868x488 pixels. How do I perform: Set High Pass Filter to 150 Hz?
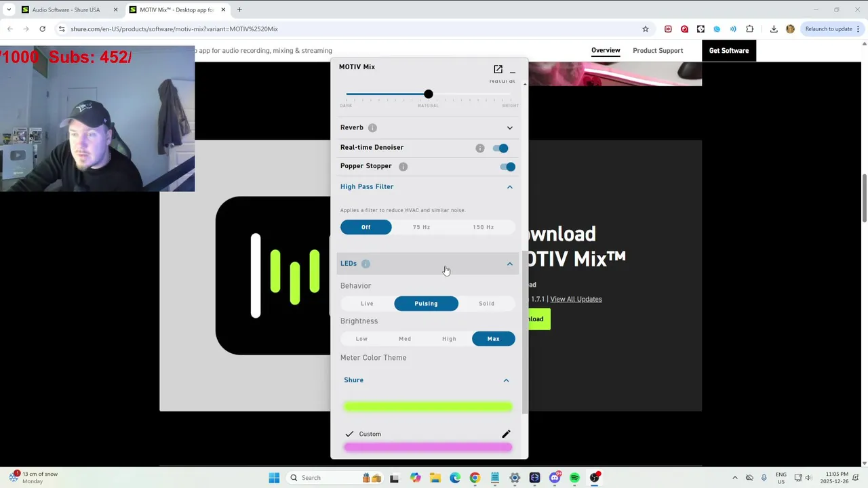click(483, 227)
